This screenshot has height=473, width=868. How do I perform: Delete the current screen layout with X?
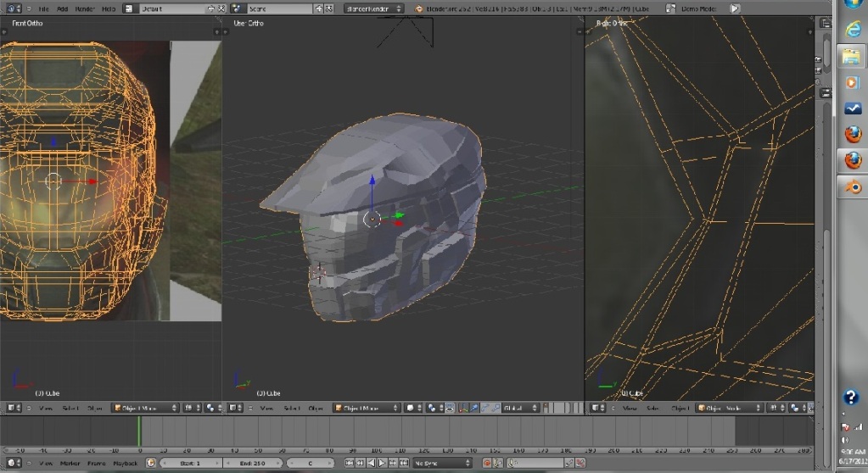pos(221,8)
